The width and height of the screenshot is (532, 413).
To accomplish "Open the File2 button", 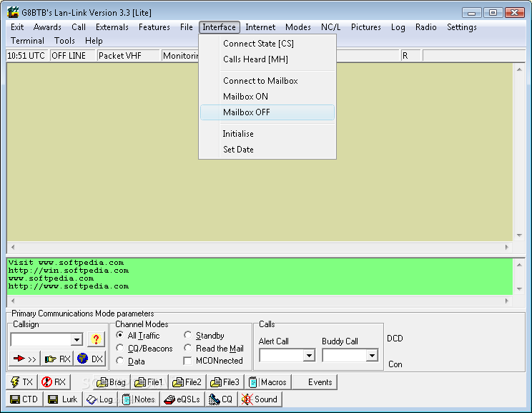I will pyautogui.click(x=187, y=382).
